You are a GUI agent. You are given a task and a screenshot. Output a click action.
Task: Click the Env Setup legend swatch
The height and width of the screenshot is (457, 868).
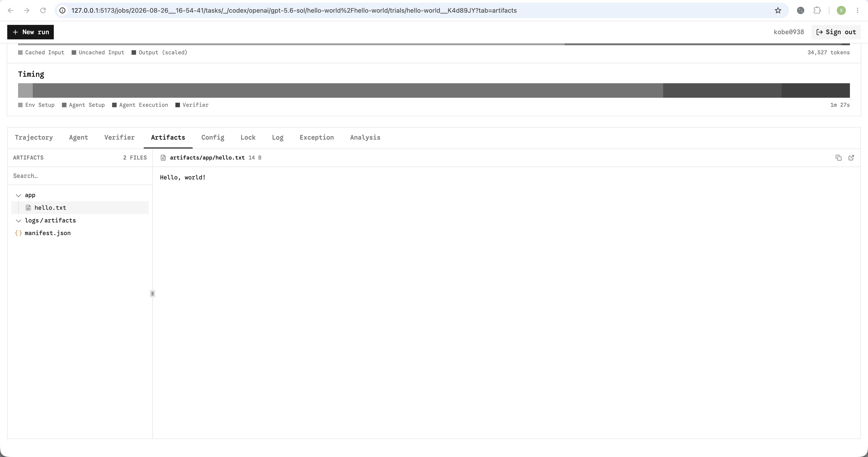click(x=20, y=105)
